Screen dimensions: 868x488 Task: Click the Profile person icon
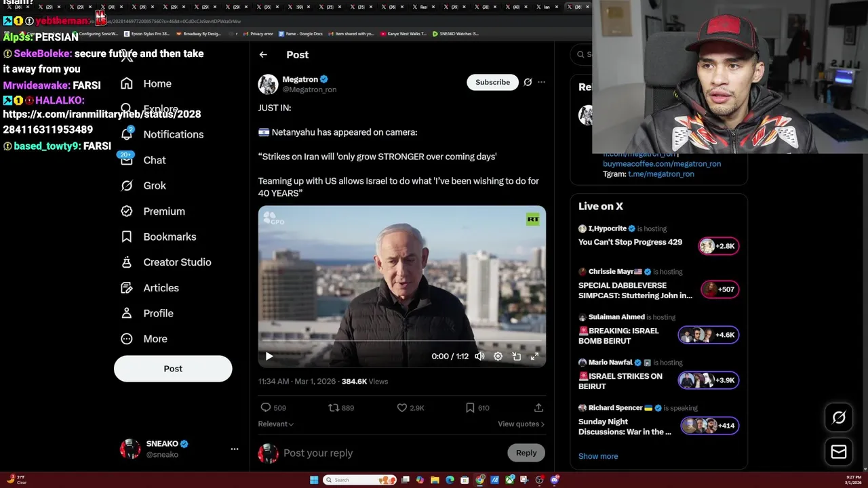127,313
